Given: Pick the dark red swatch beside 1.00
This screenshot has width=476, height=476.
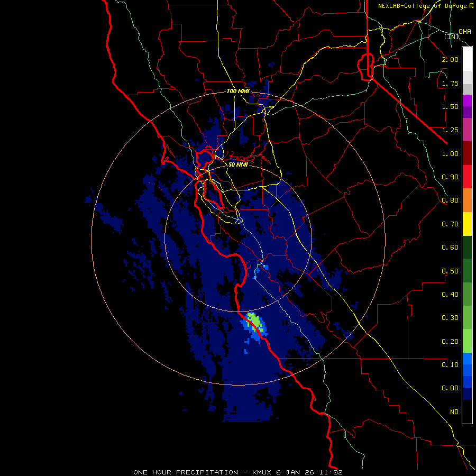Looking at the screenshot, I should (467, 153).
